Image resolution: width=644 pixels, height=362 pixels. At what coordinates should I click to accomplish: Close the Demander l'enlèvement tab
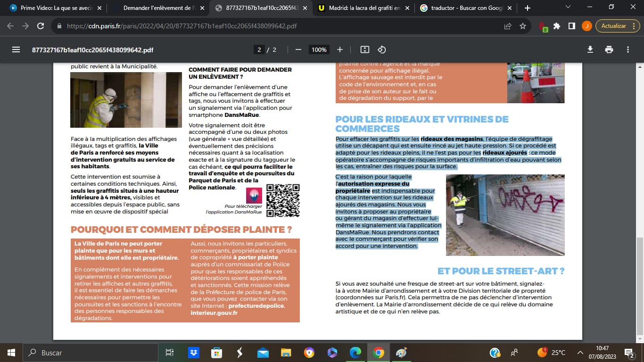[x=202, y=8]
